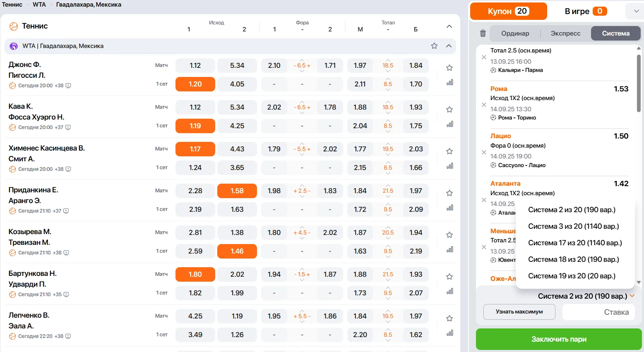Favorite the Лепченко В. vs Эала А. match
644x352 pixels.
point(449,318)
